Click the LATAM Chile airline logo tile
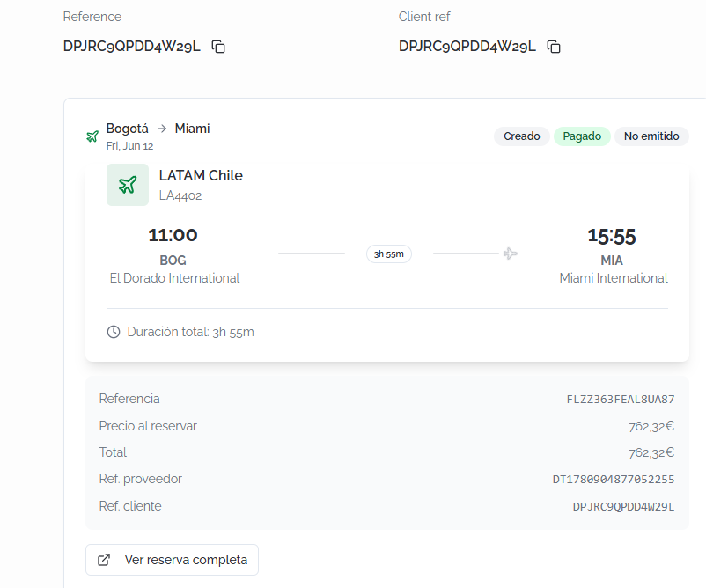 [x=128, y=185]
